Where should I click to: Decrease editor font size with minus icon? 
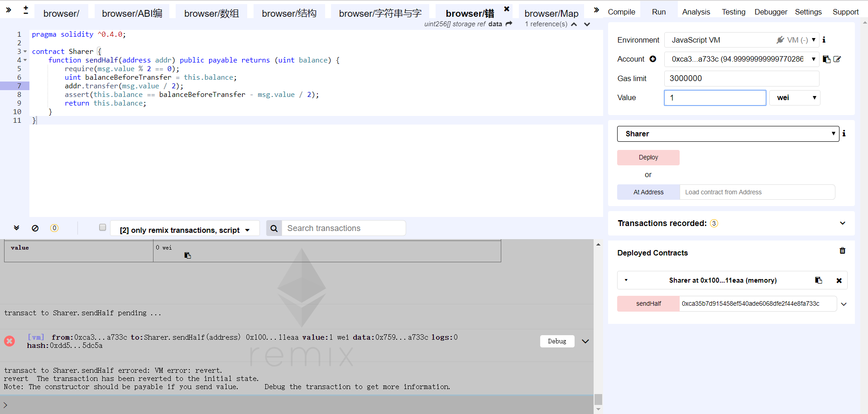click(26, 13)
